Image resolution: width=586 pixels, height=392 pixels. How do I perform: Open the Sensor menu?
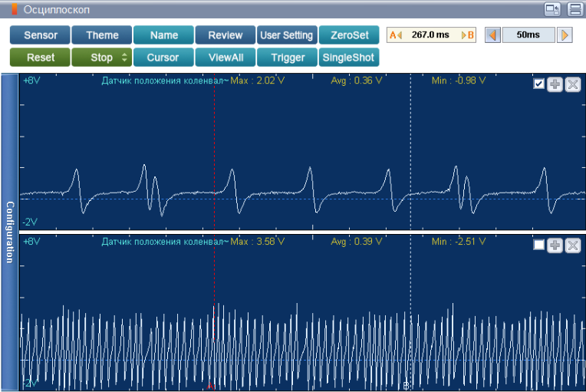(x=40, y=35)
